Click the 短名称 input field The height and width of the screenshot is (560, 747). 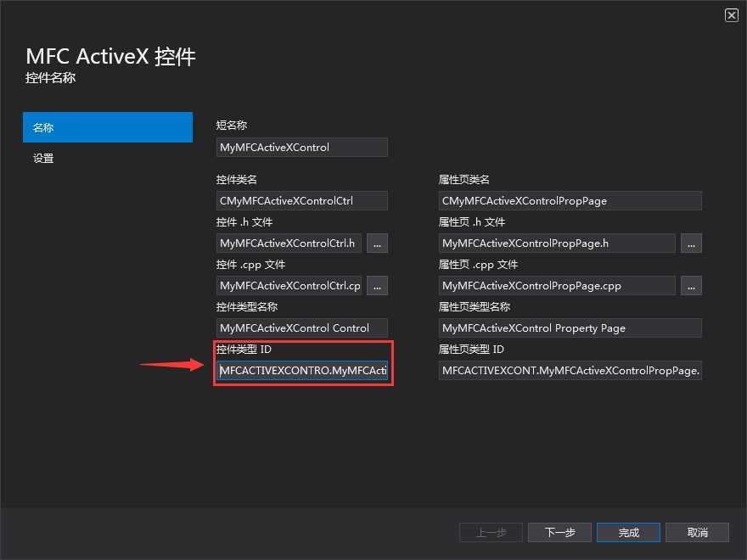(302, 147)
